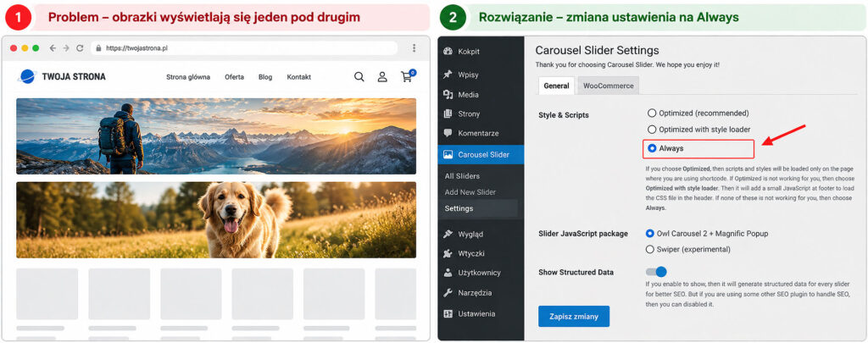Toggle the Show Structured Data switch
The width and height of the screenshot is (868, 343).
[657, 272]
